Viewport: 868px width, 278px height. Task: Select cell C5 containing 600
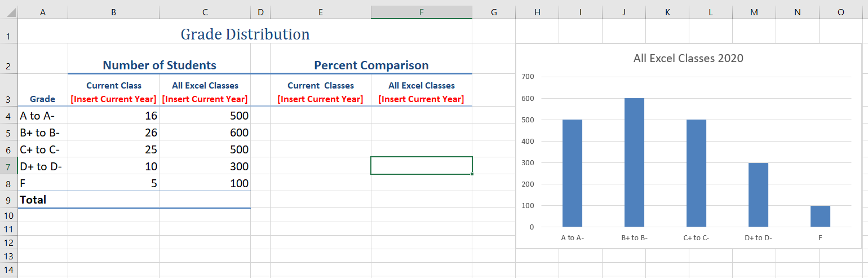(205, 133)
